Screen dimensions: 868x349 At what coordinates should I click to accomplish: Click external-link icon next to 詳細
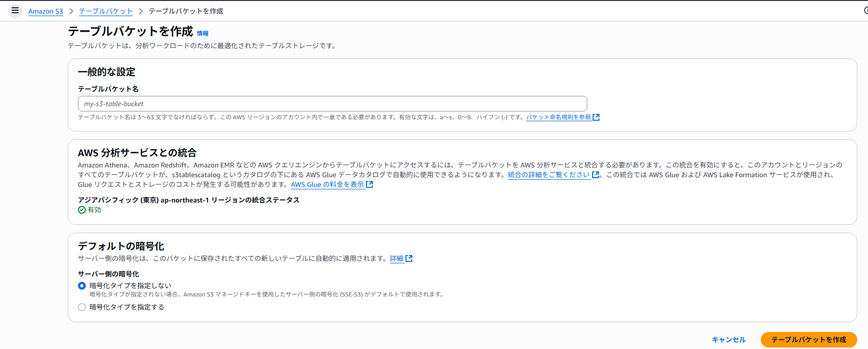pos(409,258)
